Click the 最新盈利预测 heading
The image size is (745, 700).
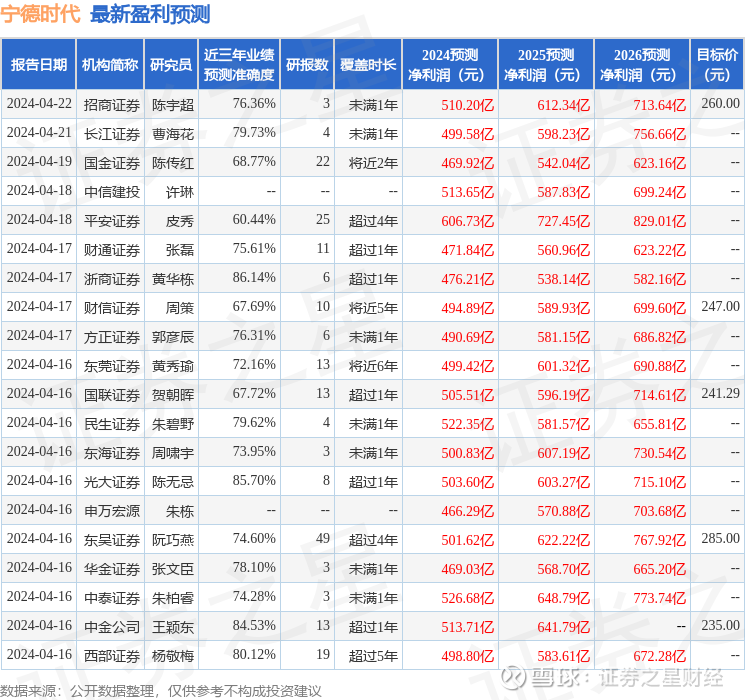tap(150, 14)
